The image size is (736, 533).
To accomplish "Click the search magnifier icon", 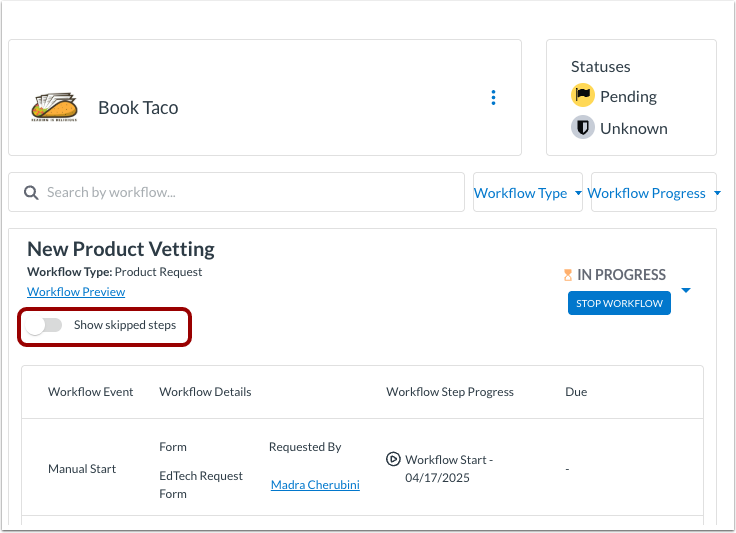I will (x=31, y=192).
